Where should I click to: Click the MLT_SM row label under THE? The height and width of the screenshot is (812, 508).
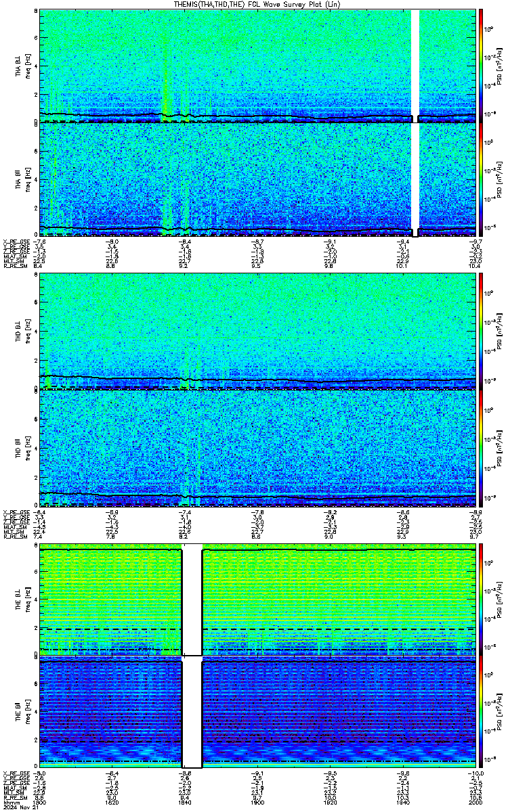[14, 793]
